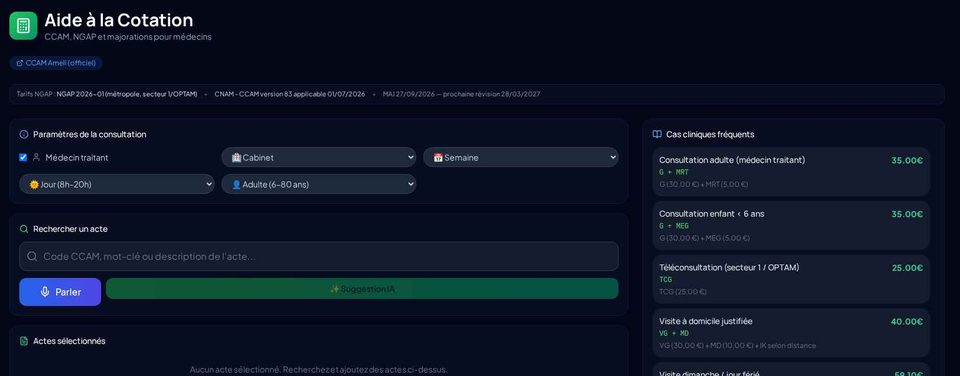Viewport: 960px width, 376px height.
Task: Click the G + MRT code label
Action: pos(673,172)
